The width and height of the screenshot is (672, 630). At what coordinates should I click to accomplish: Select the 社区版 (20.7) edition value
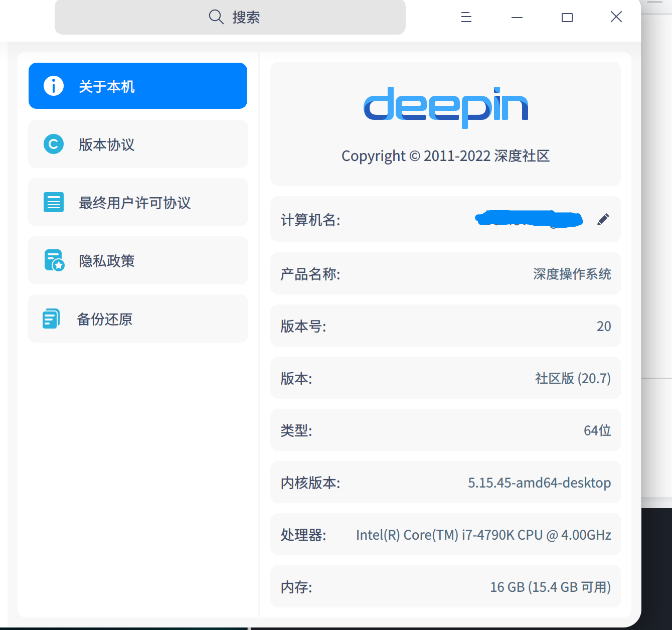(x=573, y=378)
